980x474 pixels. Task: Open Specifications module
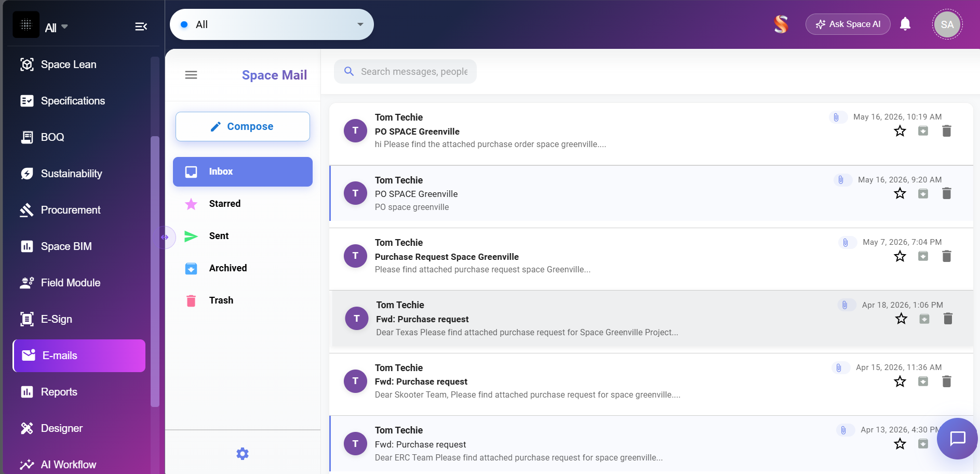(79, 101)
